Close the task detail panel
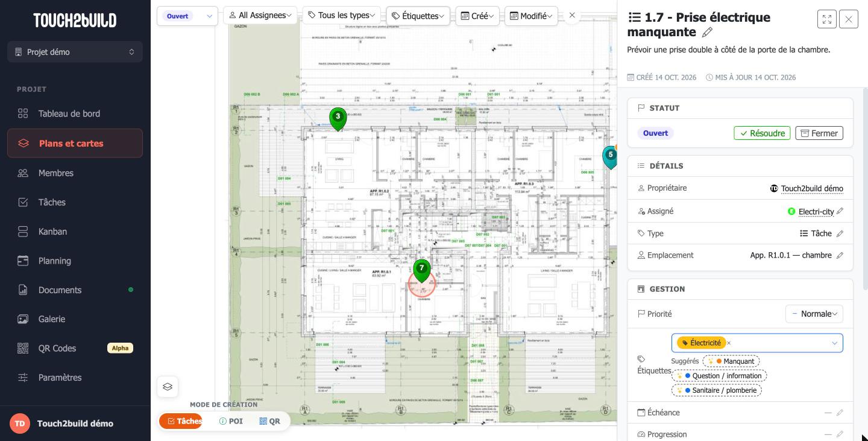This screenshot has width=868, height=441. [x=849, y=19]
